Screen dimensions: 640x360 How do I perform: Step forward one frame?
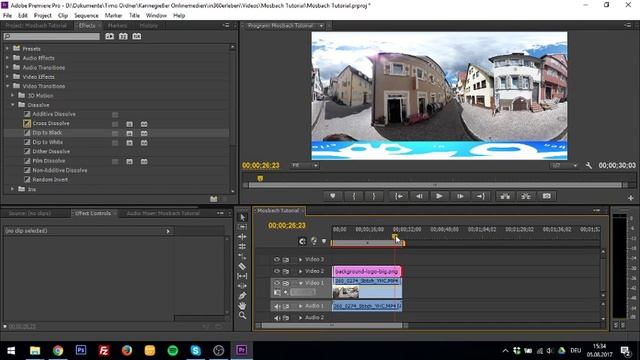460,196
